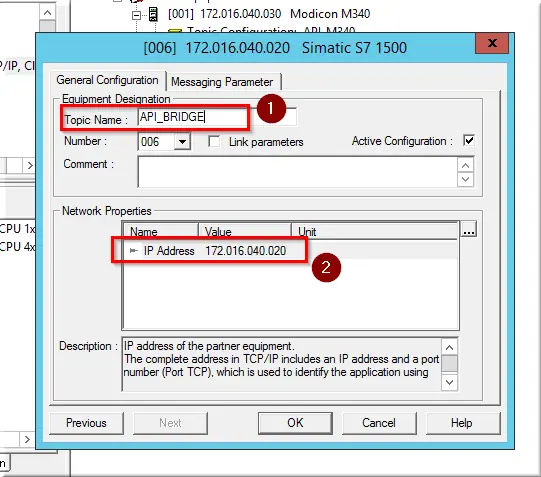Select the General Configuration tab
This screenshot has width=541, height=477.
pyautogui.click(x=107, y=80)
